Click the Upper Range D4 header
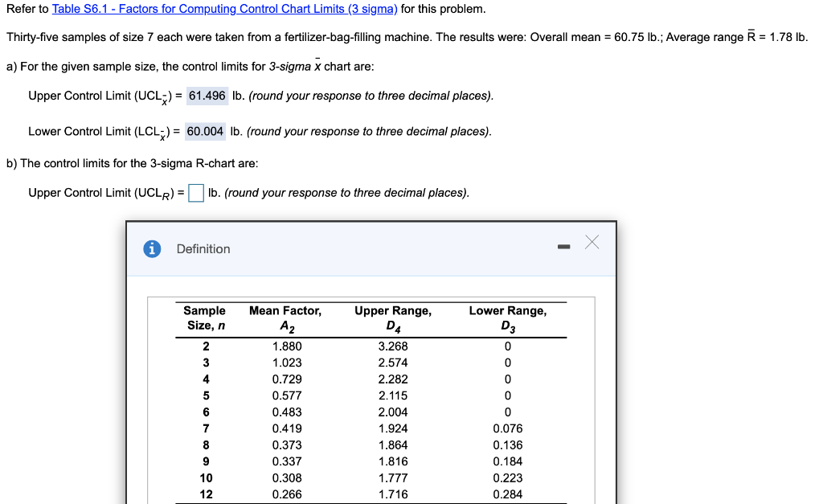Screen dimensions: 823x504 (x=393, y=318)
